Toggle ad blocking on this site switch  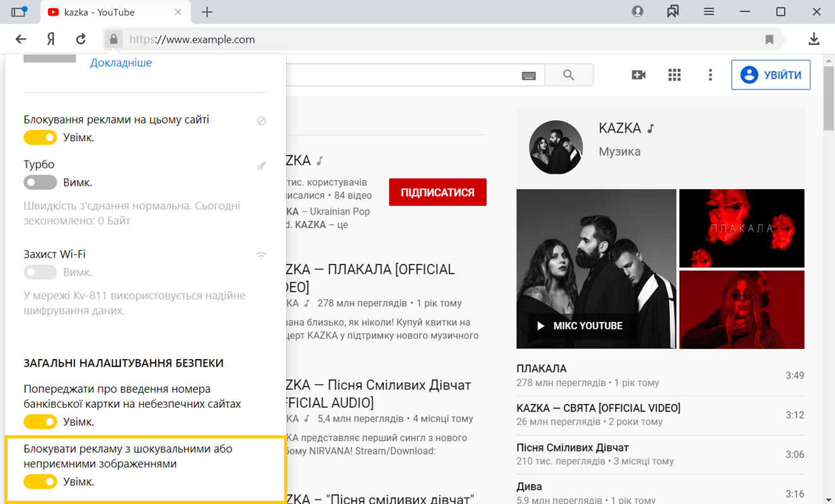click(x=40, y=137)
